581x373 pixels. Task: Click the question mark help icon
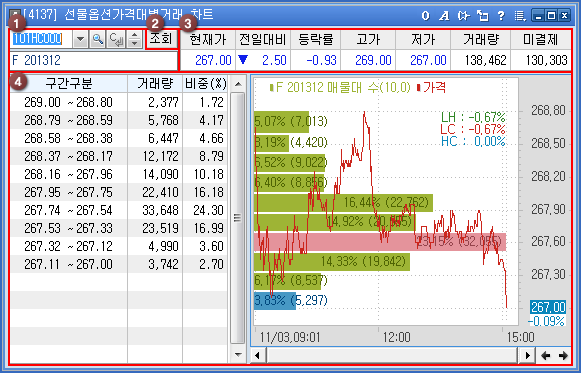(501, 16)
